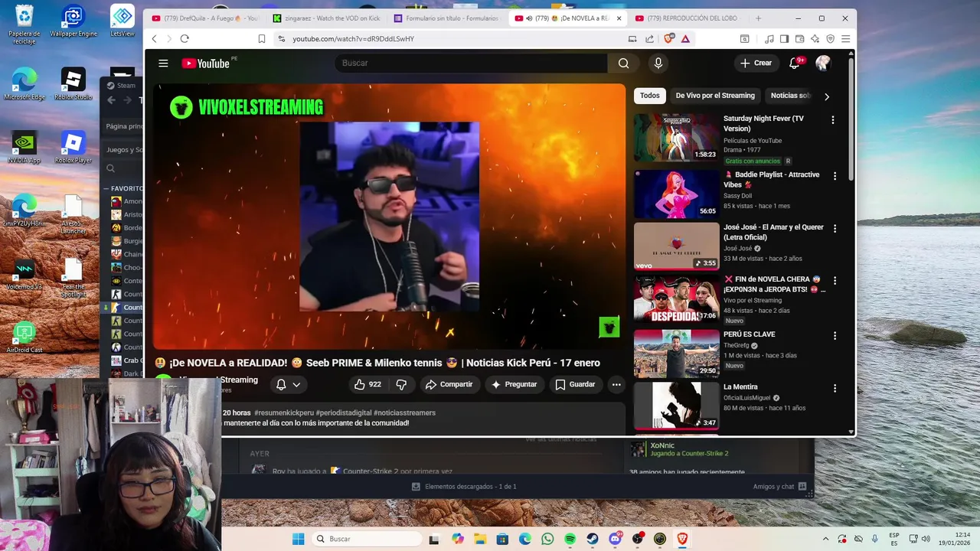The height and width of the screenshot is (551, 980).
Task: Click the Preguntar button
Action: point(514,384)
